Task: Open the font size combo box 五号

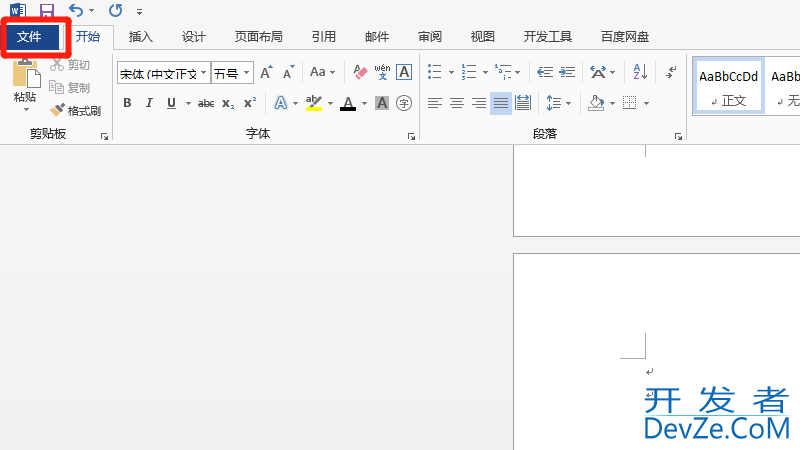Action: coord(232,73)
